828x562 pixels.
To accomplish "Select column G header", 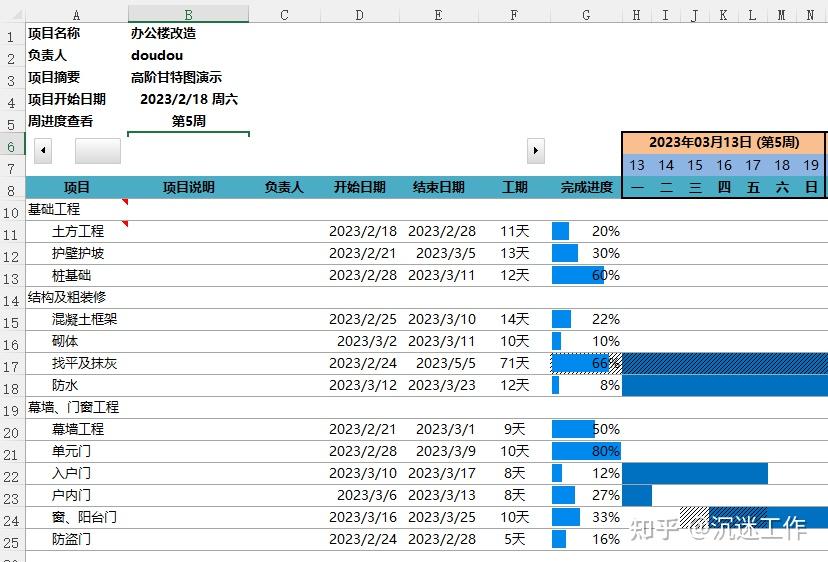I will pos(586,15).
